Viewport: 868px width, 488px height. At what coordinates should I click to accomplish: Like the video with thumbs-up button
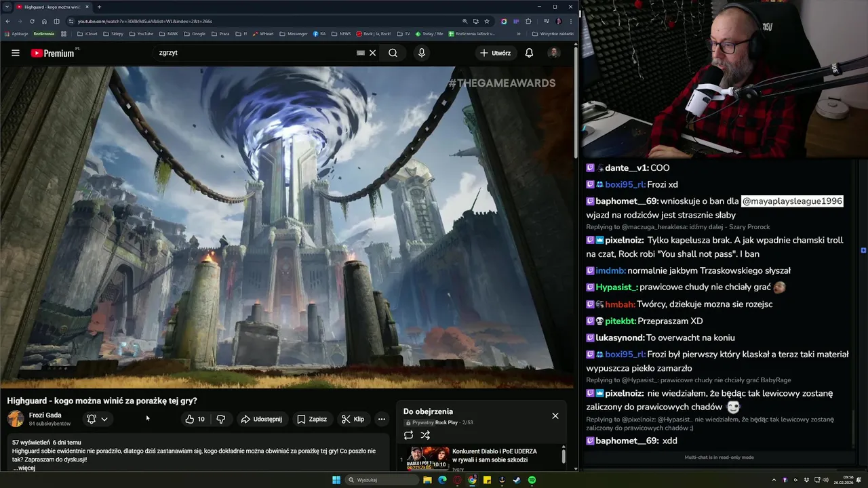point(195,419)
